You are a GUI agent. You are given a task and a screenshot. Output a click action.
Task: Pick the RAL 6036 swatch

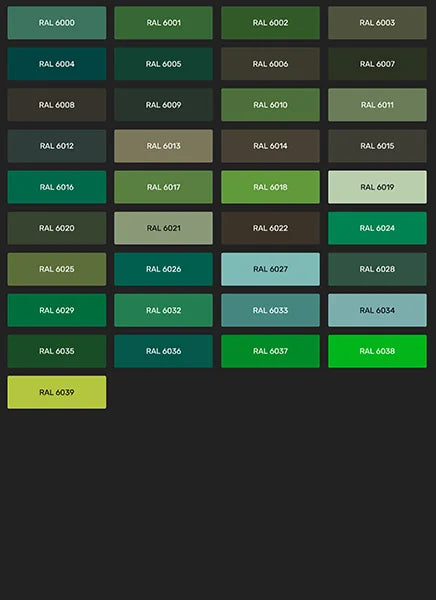[x=163, y=351]
